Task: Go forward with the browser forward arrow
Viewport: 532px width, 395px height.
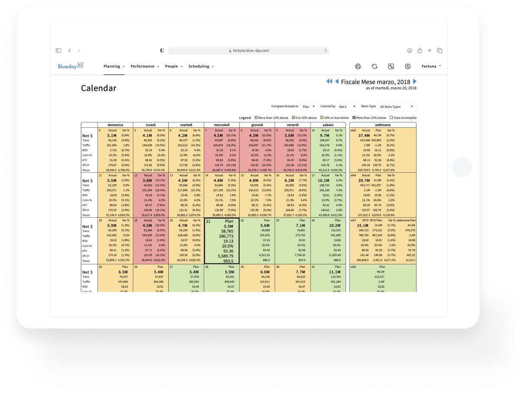Action: 79,51
